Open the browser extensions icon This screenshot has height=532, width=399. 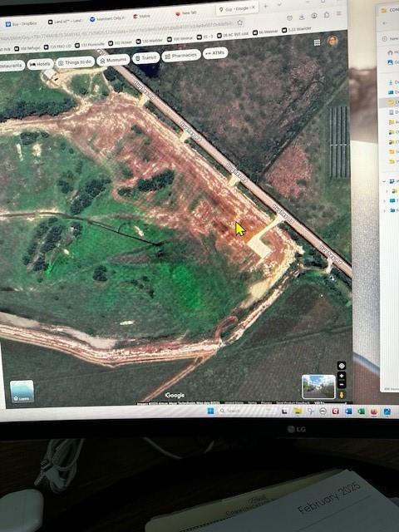click(x=327, y=15)
